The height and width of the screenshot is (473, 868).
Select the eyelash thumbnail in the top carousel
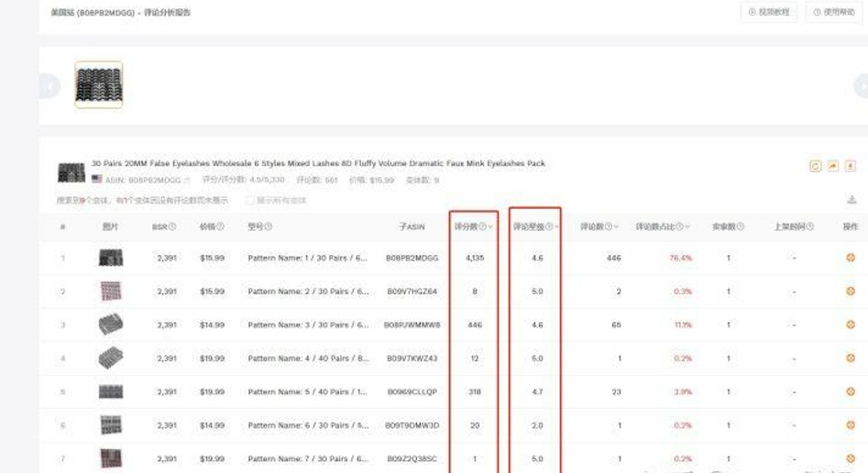tap(99, 84)
